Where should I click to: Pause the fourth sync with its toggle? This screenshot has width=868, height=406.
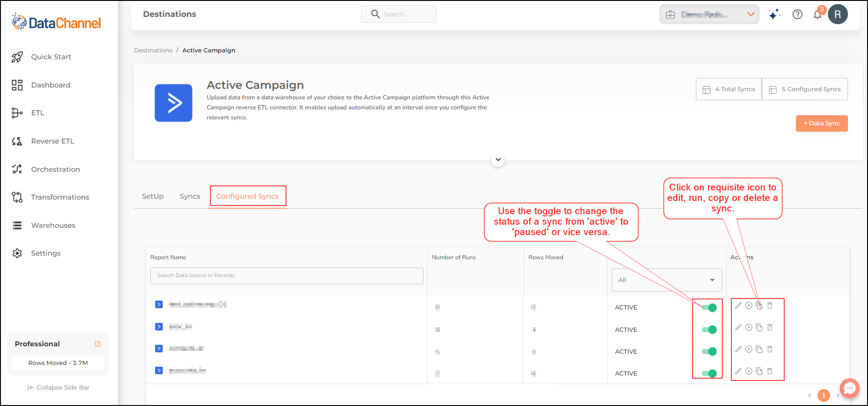click(709, 374)
